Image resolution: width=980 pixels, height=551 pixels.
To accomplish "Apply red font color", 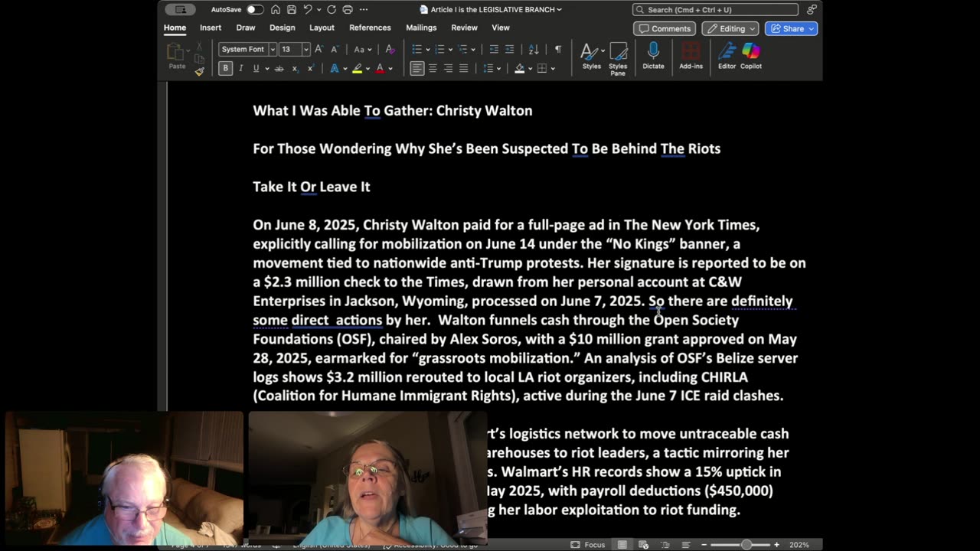I will click(380, 68).
